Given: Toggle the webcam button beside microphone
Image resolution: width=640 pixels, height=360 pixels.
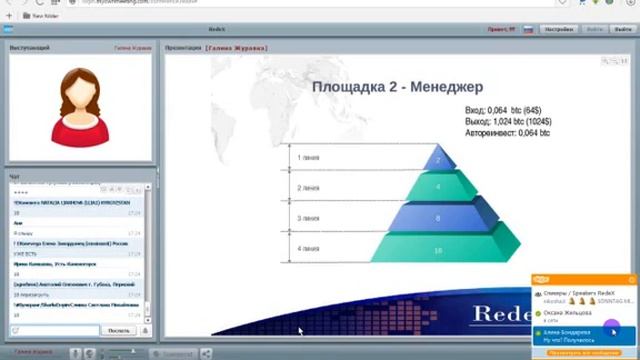Looking at the screenshot, I should pyautogui.click(x=89, y=353).
